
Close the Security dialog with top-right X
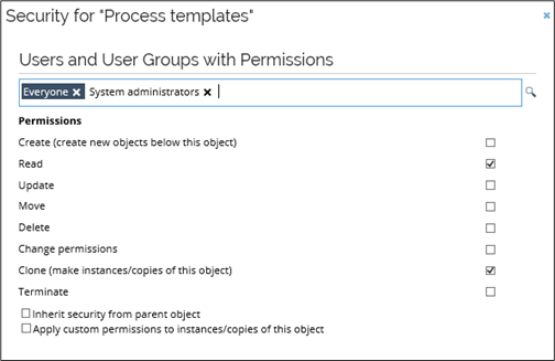tap(547, 16)
